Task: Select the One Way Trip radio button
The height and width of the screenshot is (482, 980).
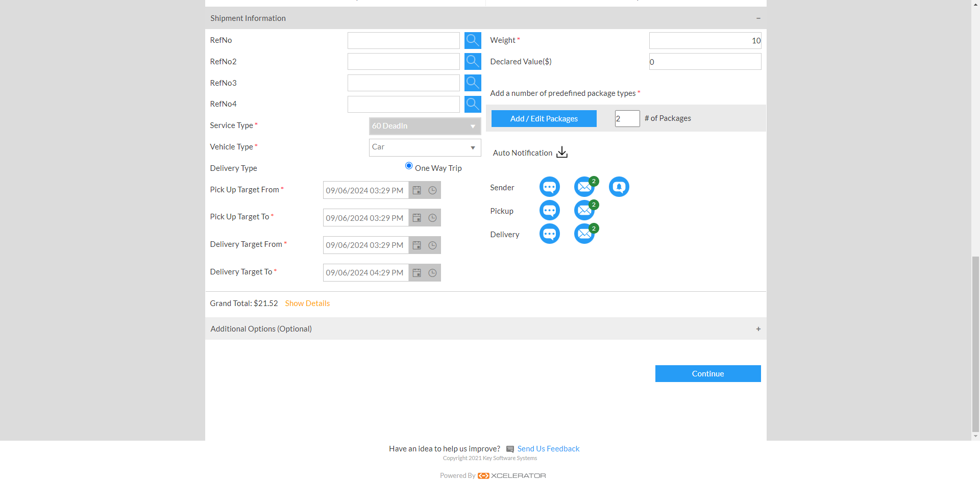Action: [x=409, y=166]
